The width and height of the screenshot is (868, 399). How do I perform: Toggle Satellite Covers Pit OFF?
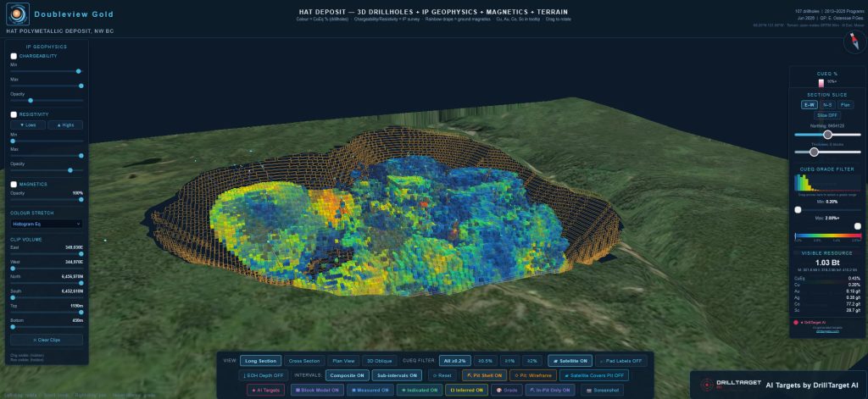[x=594, y=375]
